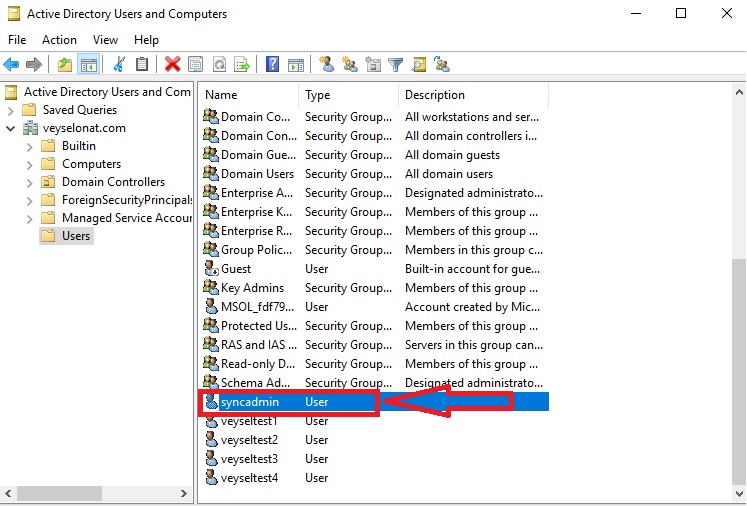Click Add to group toolbar icon
The height and width of the screenshot is (506, 747).
pos(442,64)
